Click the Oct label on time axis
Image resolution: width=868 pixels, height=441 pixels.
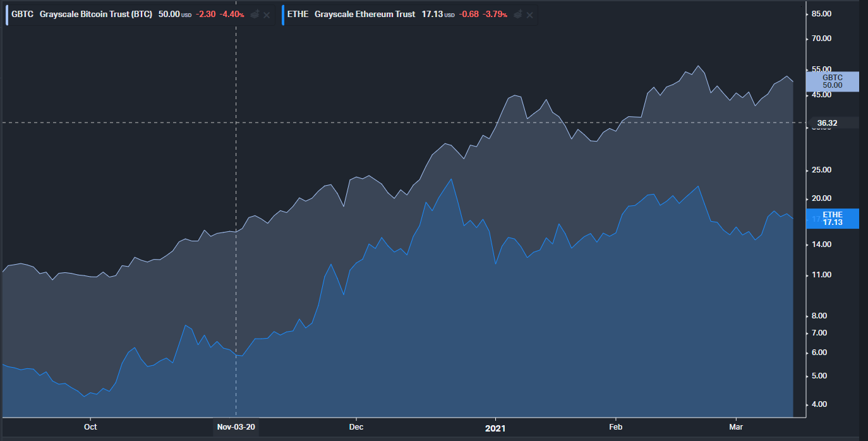coord(90,427)
